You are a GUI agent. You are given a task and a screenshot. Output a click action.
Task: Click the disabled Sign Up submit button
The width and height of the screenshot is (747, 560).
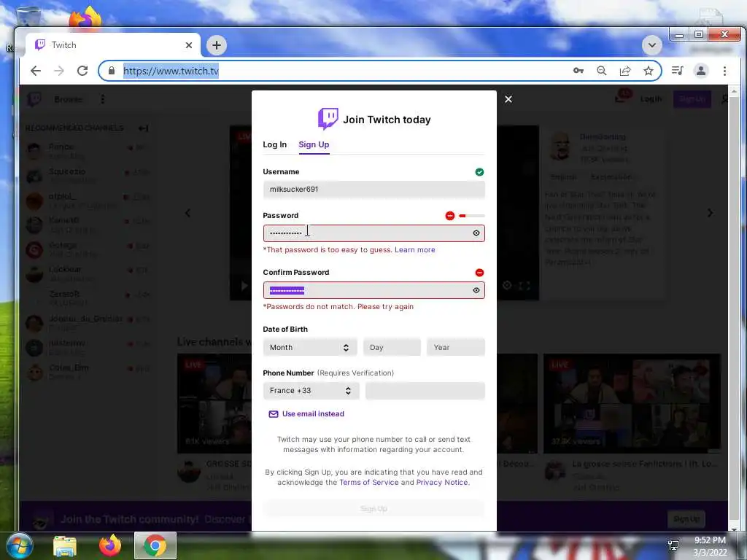coord(374,508)
